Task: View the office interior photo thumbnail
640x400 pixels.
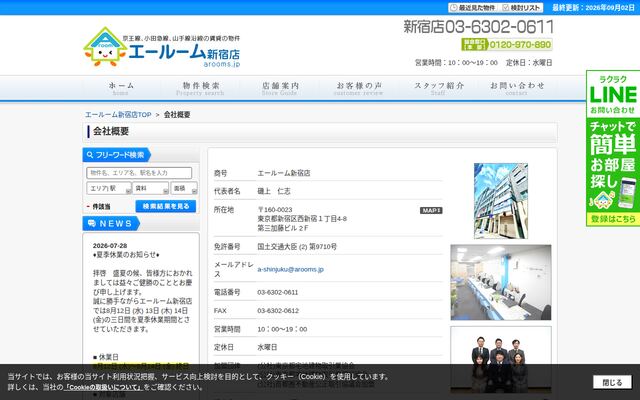Action: [x=501, y=282]
